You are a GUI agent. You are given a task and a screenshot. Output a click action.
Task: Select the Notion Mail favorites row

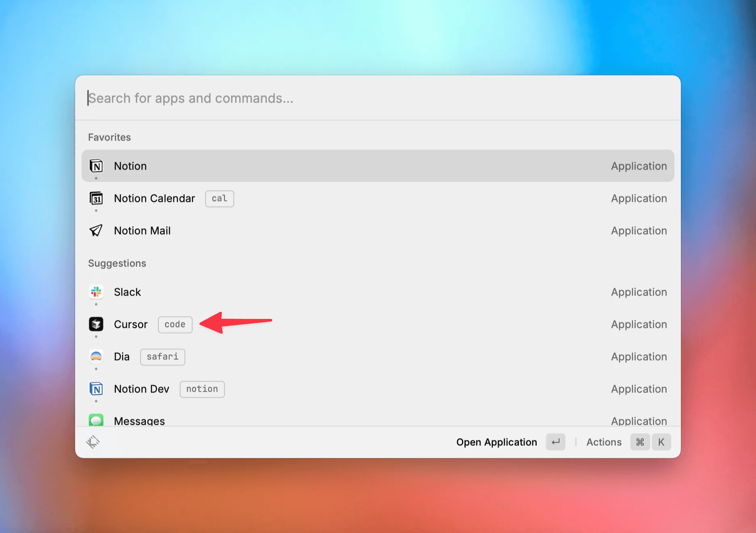pos(378,231)
